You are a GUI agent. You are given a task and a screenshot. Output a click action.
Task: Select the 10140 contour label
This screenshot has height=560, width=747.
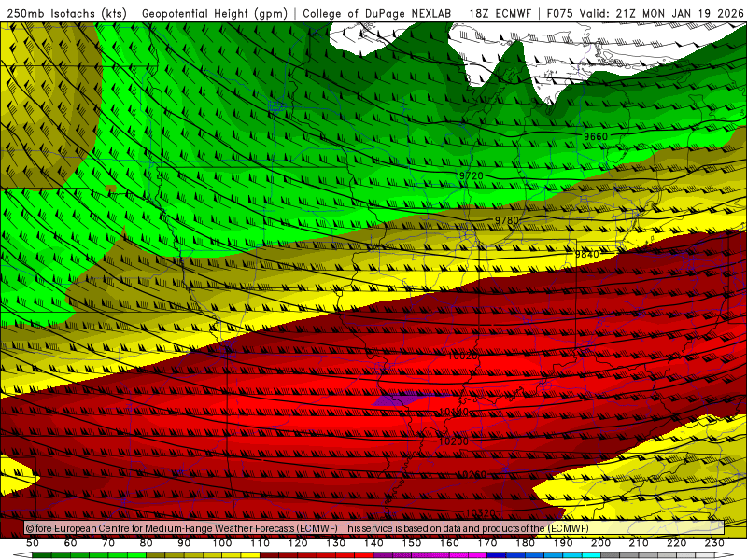(x=454, y=412)
